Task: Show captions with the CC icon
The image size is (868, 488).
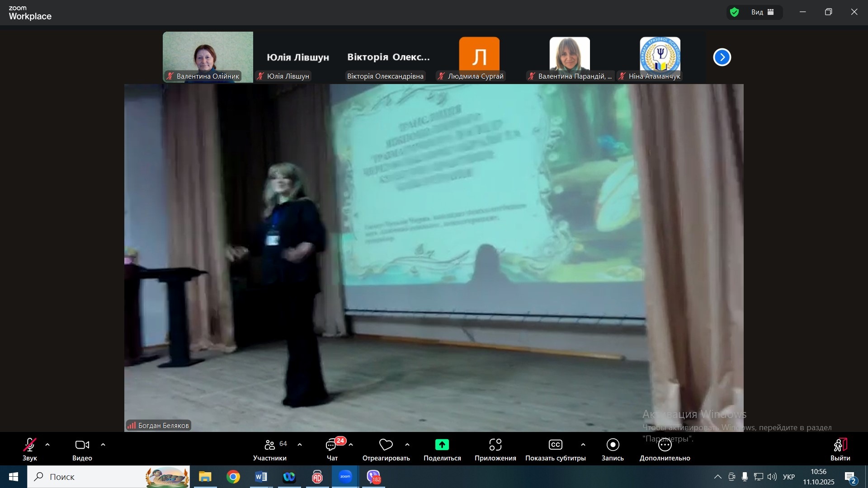Action: click(x=555, y=445)
